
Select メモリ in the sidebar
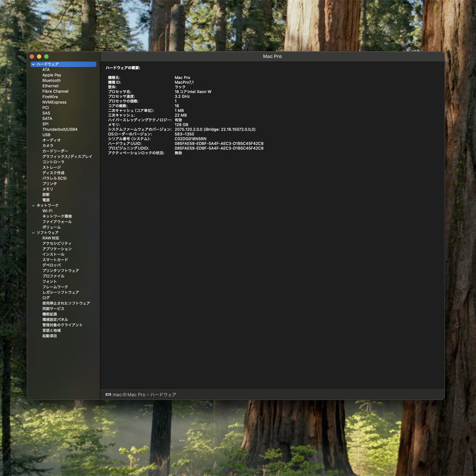point(47,189)
